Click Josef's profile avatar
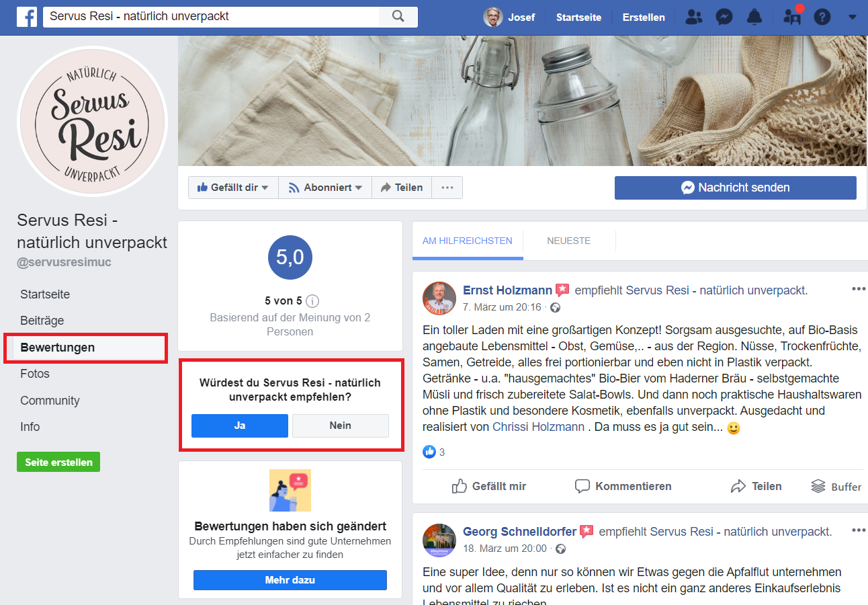This screenshot has height=605, width=868. coord(493,17)
